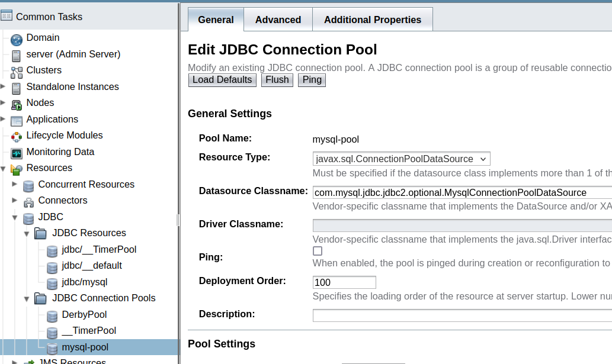Click the Domain globe icon
The height and width of the screenshot is (364, 612).
(x=17, y=38)
